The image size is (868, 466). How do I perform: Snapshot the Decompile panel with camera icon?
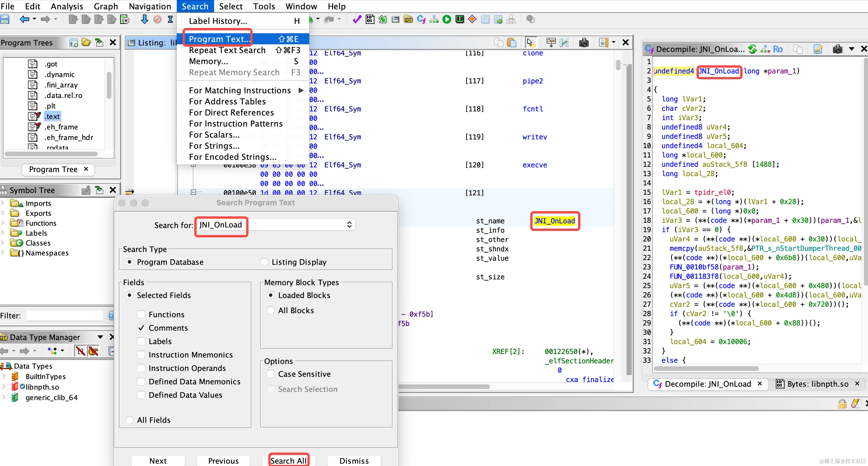[x=837, y=49]
